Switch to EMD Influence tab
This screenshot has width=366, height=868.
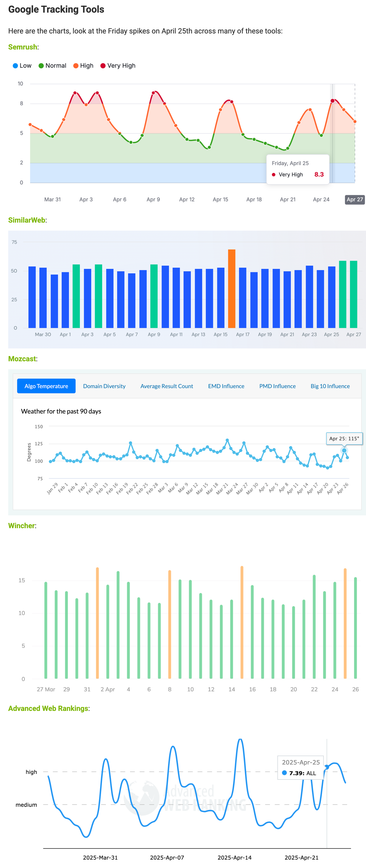tap(226, 386)
